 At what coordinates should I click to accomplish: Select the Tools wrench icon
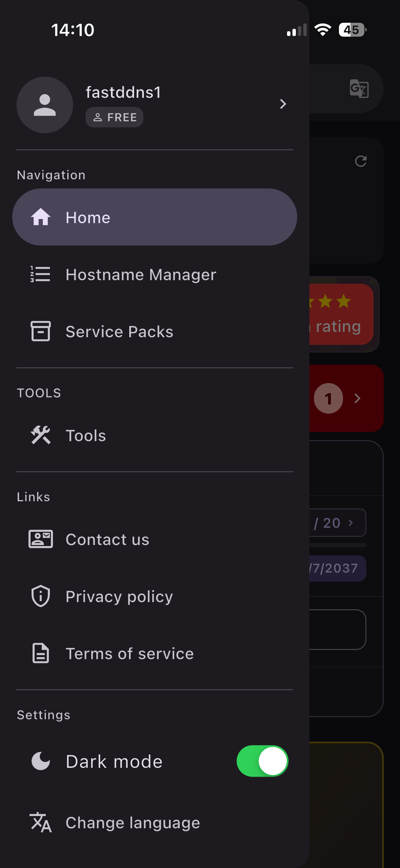coord(41,435)
